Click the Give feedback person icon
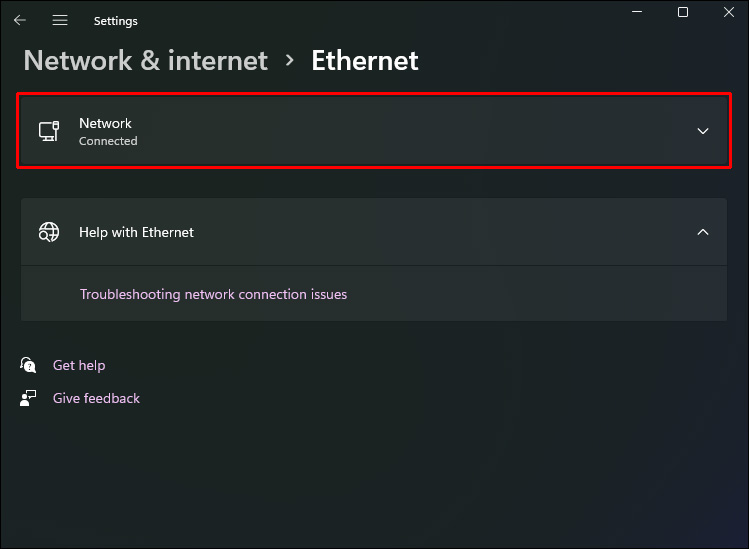 (x=28, y=398)
